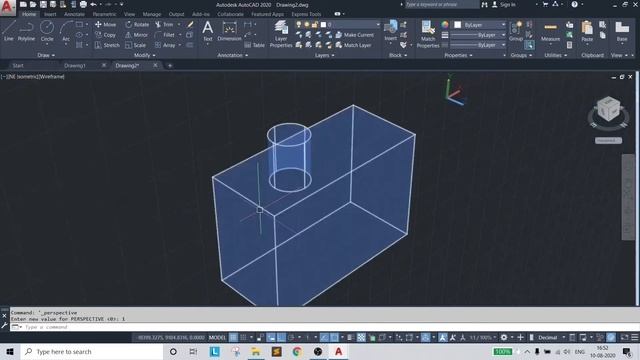This screenshot has height=360, width=640.
Task: Click the Stretch tool
Action: [107, 45]
